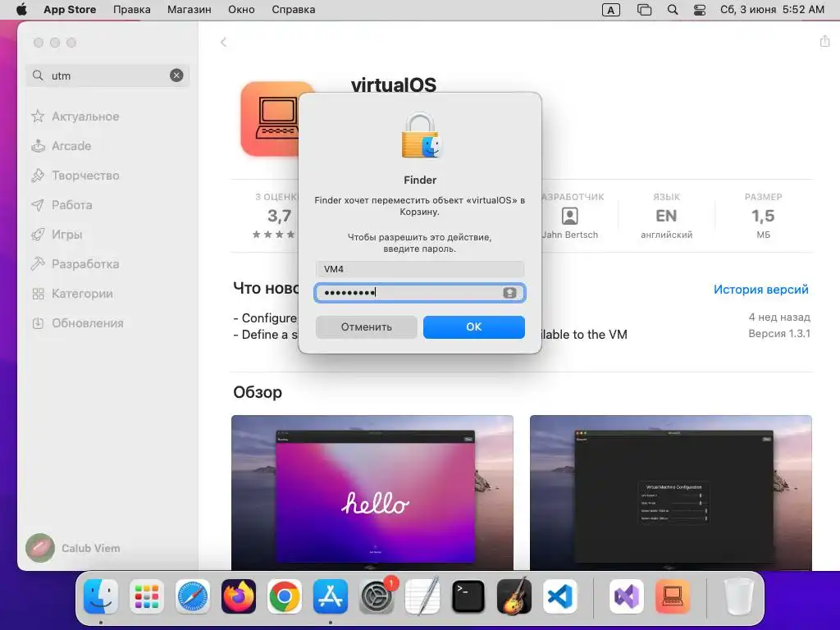Screen dimensions: 840x630
Task: Click the EN английский language info
Action: [666, 216]
